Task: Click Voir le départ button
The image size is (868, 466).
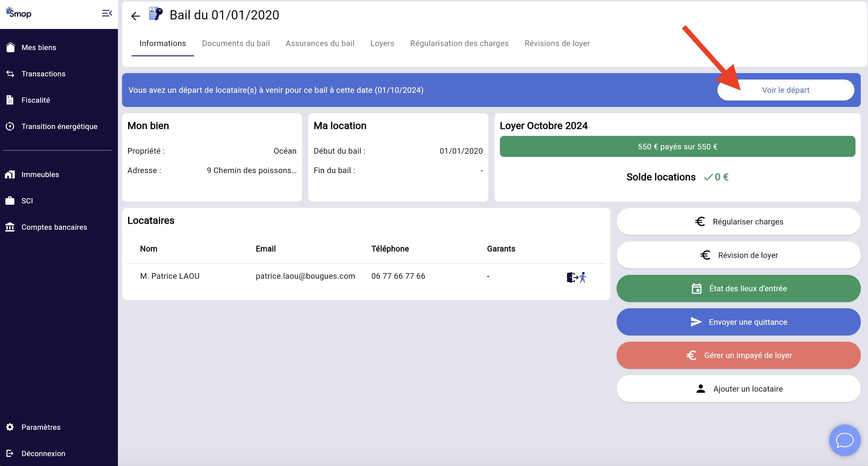Action: pos(785,90)
